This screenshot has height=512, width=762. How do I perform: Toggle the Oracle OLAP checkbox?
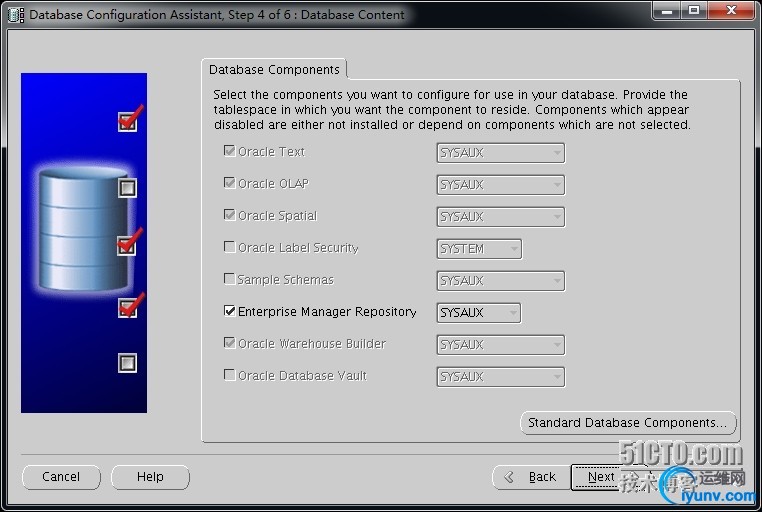[x=229, y=183]
